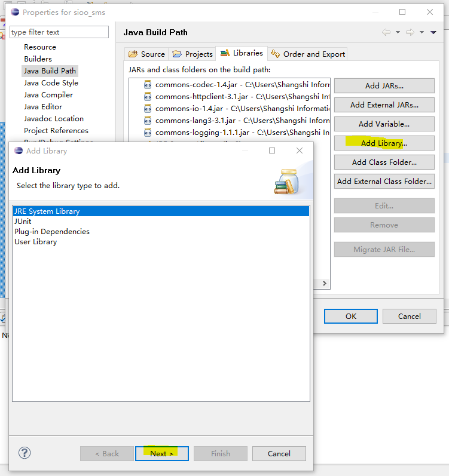Click the disabled Back button
This screenshot has height=476, width=449.
pyautogui.click(x=107, y=453)
